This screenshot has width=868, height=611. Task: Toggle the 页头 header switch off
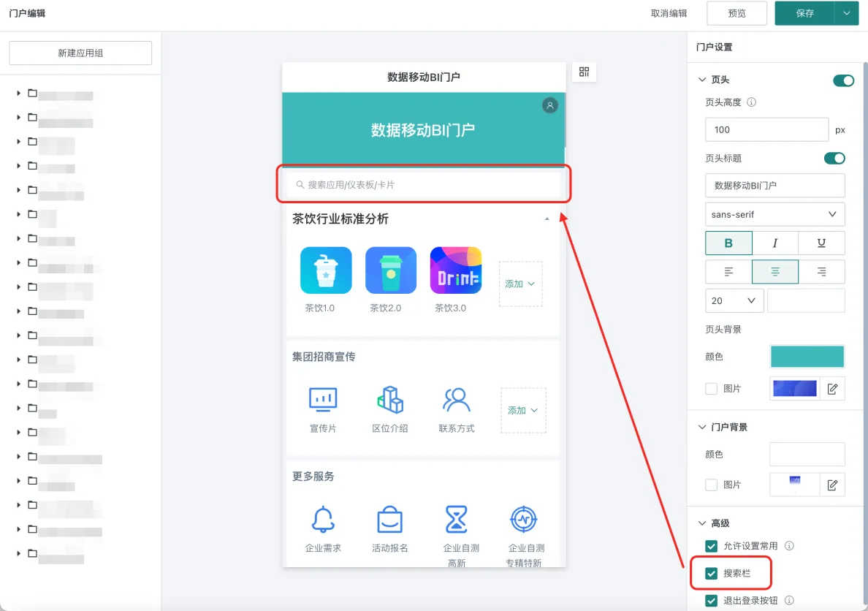pos(843,80)
